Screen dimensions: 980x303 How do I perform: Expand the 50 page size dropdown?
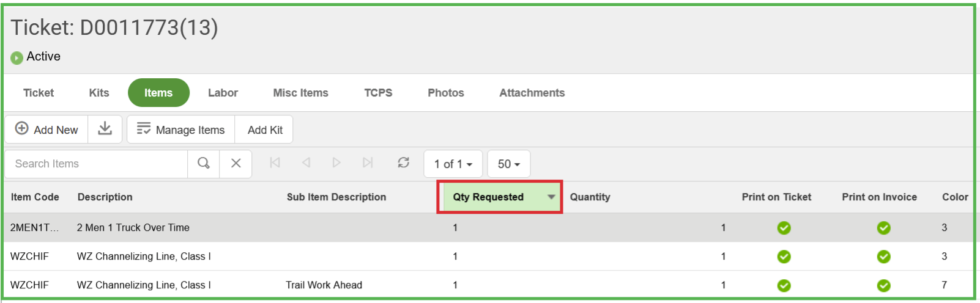508,164
